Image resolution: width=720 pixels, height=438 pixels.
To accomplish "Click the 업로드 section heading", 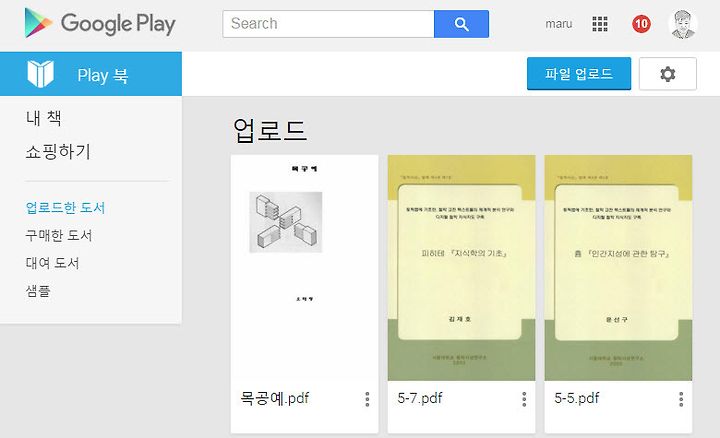I will (270, 130).
